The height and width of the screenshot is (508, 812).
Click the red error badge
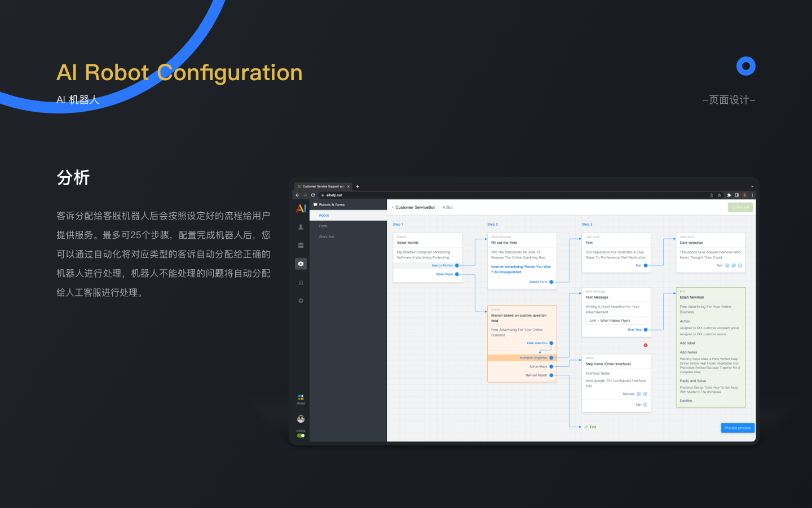coord(646,345)
